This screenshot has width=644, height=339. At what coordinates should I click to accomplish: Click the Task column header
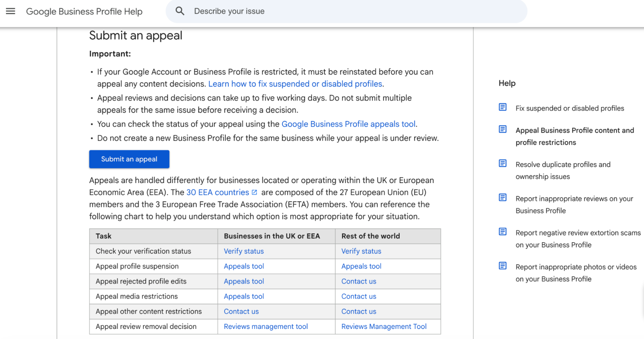tap(153, 236)
